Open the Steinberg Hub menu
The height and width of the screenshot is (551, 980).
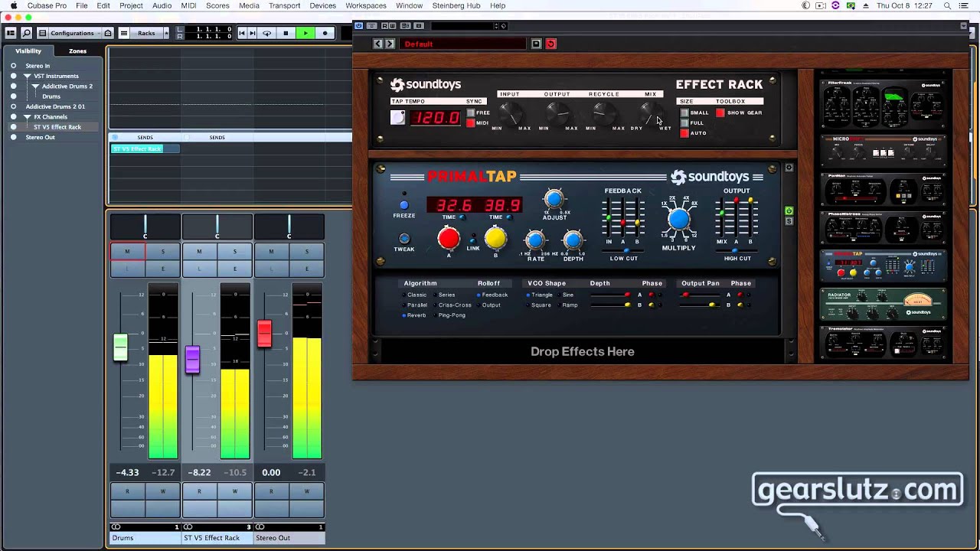(456, 5)
